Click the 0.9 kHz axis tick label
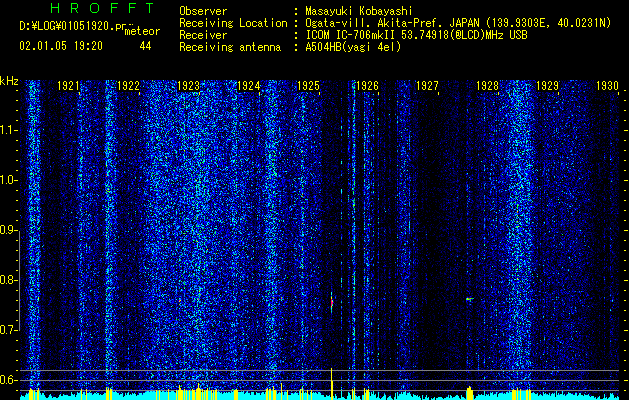 tap(8, 230)
